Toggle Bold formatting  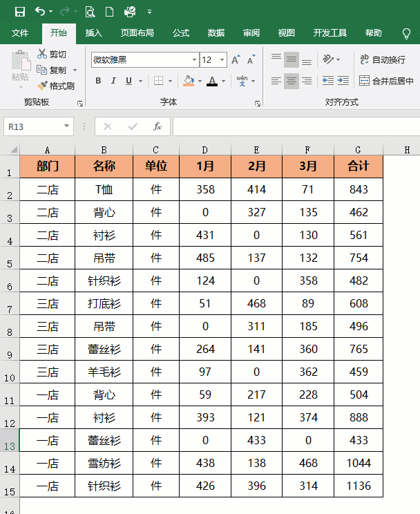98,81
